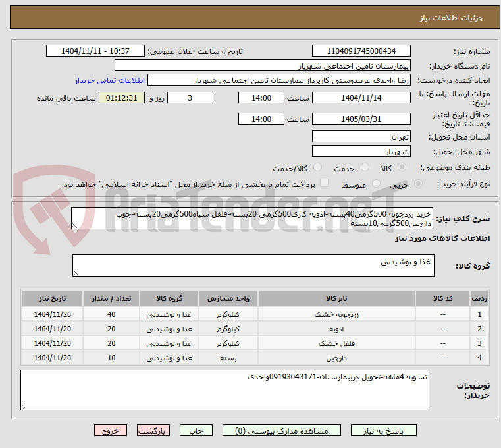Click the چاپ print button
The image size is (501, 448).
196,430
